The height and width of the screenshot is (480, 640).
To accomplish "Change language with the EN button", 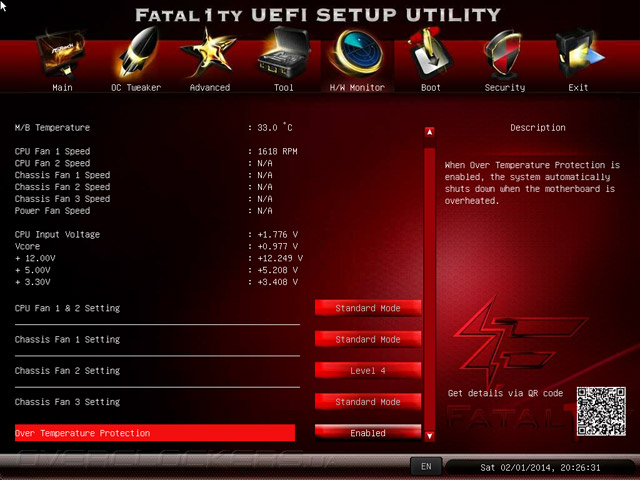I will [x=426, y=466].
